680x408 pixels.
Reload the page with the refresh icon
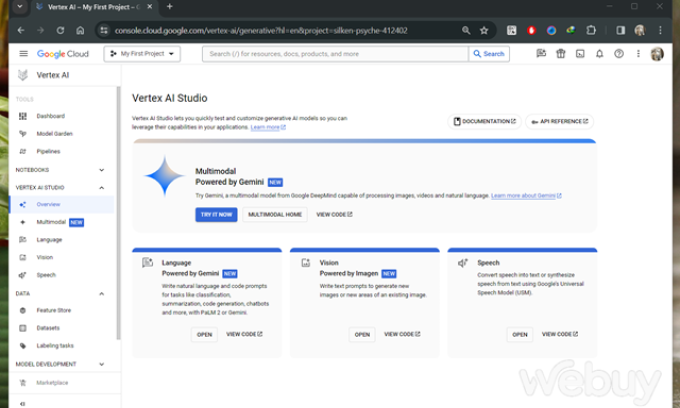point(60,30)
